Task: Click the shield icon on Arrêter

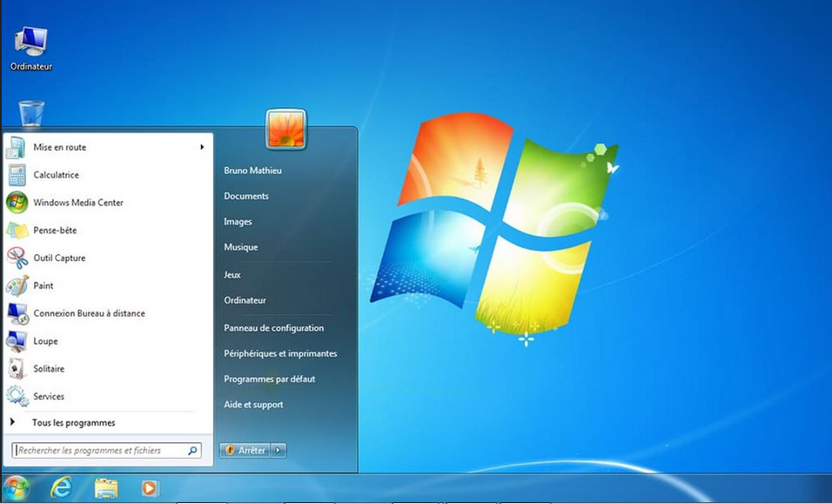Action: click(x=230, y=450)
